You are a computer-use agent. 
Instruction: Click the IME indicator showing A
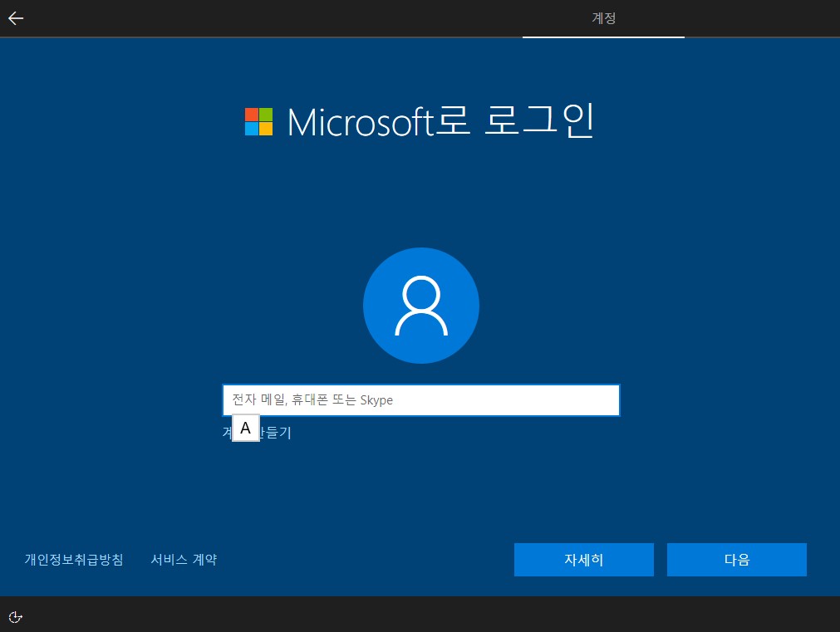click(x=246, y=428)
